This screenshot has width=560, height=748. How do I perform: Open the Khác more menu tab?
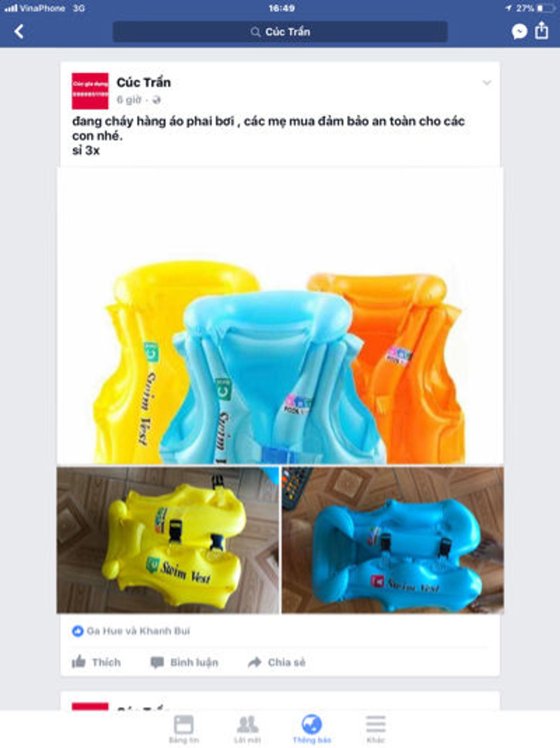(376, 729)
